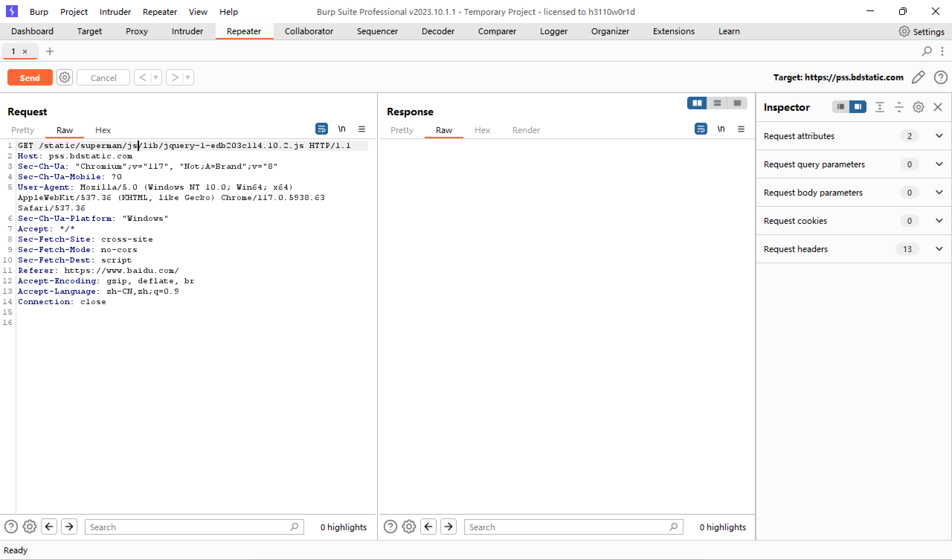The height and width of the screenshot is (560, 952).
Task: Open Request editor hamburger menu
Action: [362, 129]
